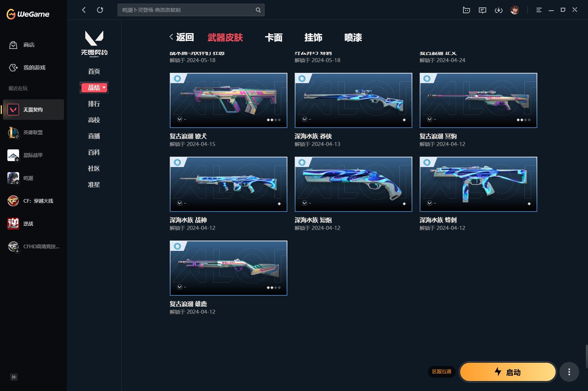Switch to the 卡面 tab
Image resolution: width=588 pixels, height=391 pixels.
click(273, 38)
